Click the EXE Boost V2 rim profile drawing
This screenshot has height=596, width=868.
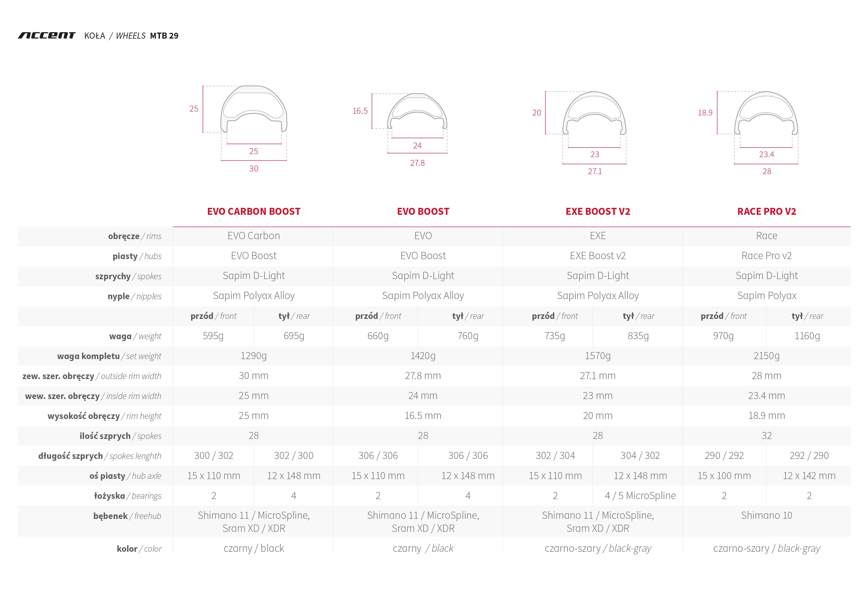(x=594, y=113)
